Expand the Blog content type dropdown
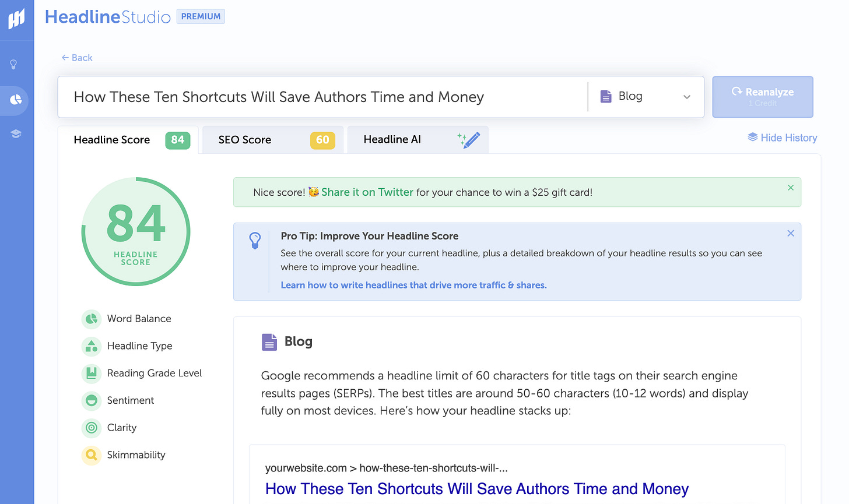The width and height of the screenshot is (849, 504). (x=646, y=97)
